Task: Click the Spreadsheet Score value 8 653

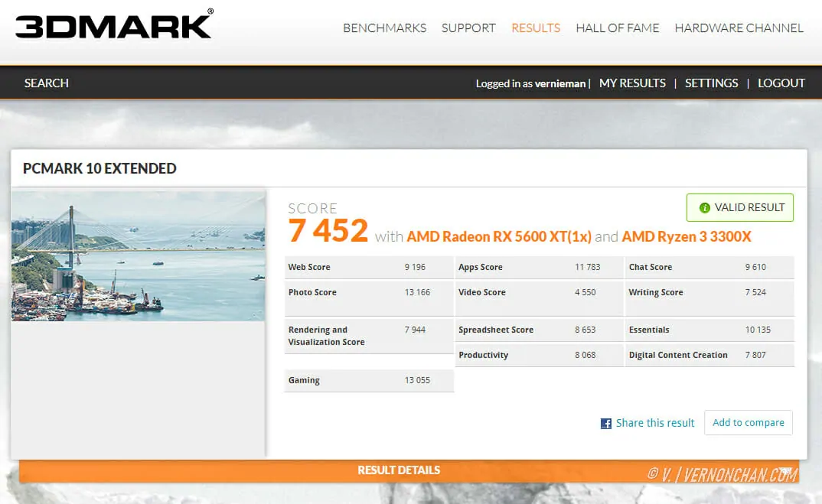Action: point(585,330)
